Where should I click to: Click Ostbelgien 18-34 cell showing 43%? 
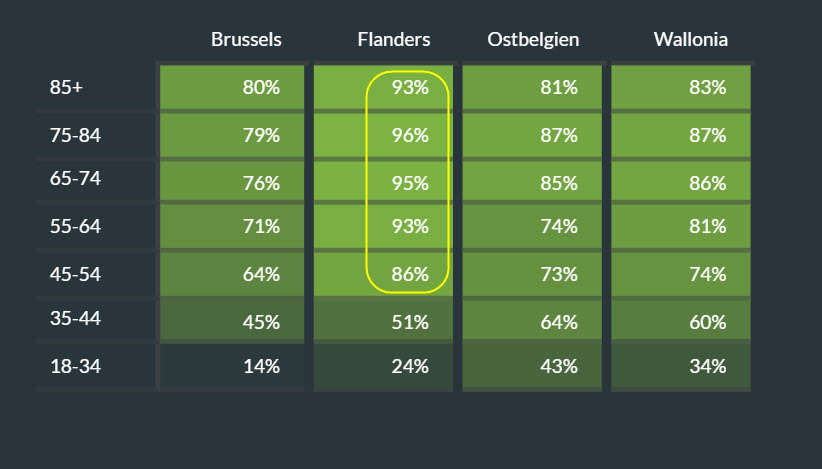[532, 366]
